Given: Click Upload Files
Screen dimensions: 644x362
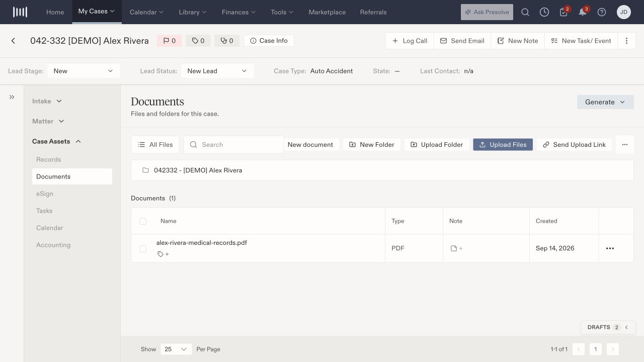Looking at the screenshot, I should tap(503, 144).
